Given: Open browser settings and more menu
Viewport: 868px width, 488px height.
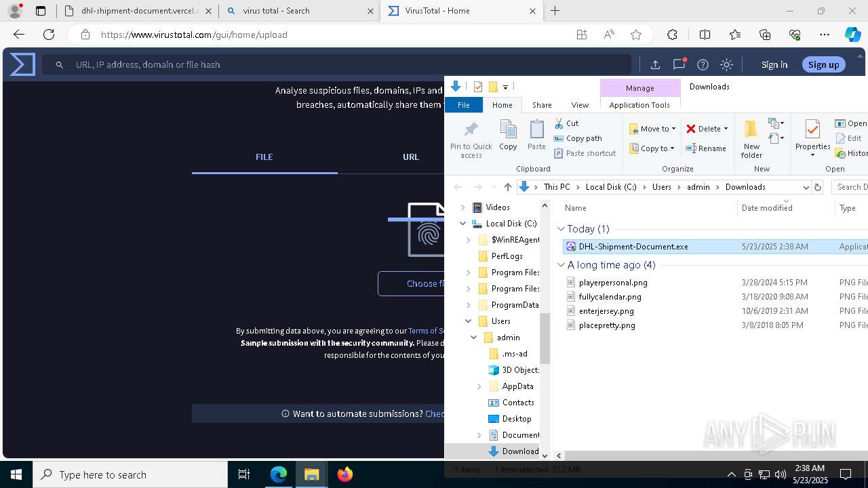Looking at the screenshot, I should click(825, 35).
